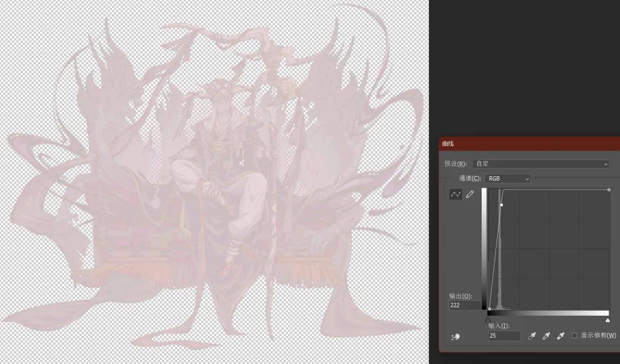Screen dimensions: 620x364
Task: Click the 输入 input value field
Action: tap(503, 336)
